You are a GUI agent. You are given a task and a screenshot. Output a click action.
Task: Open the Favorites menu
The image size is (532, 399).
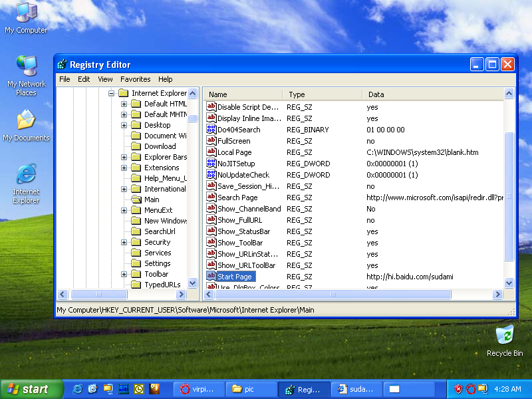tap(136, 79)
